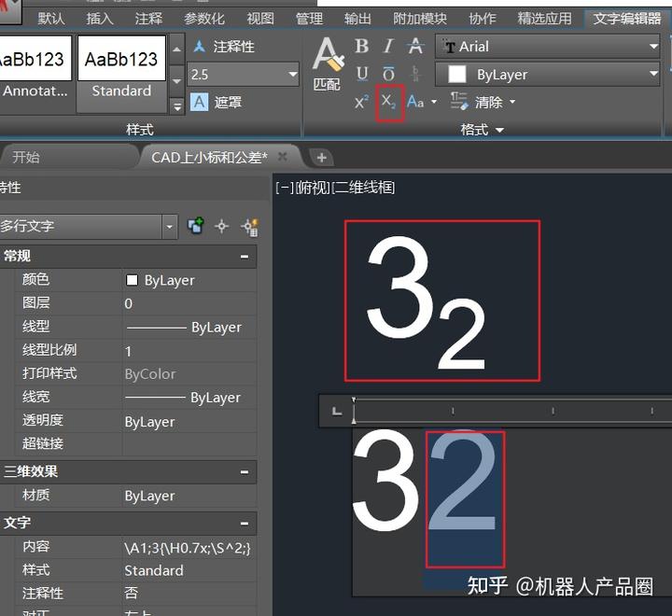Click the 超链接 property field
672x616 pixels.
pyautogui.click(x=189, y=443)
